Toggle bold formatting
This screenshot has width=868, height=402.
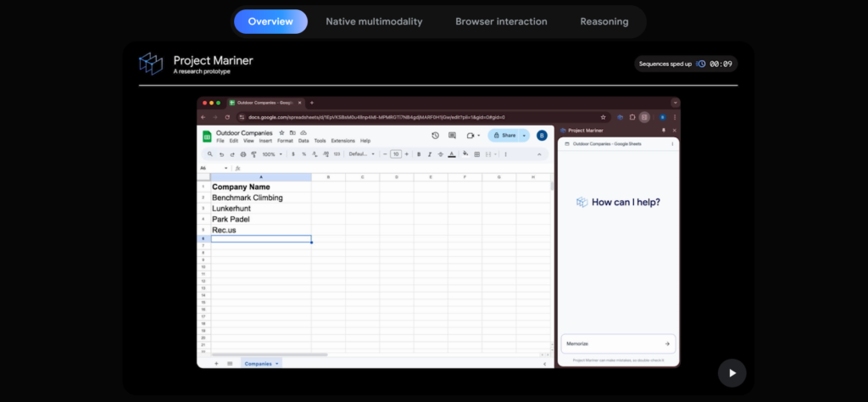point(419,154)
